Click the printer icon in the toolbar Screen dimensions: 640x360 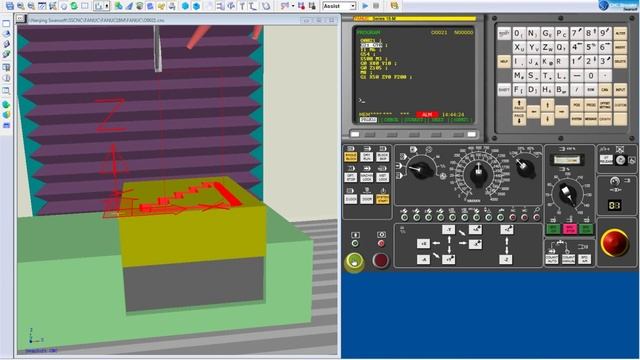(x=172, y=6)
